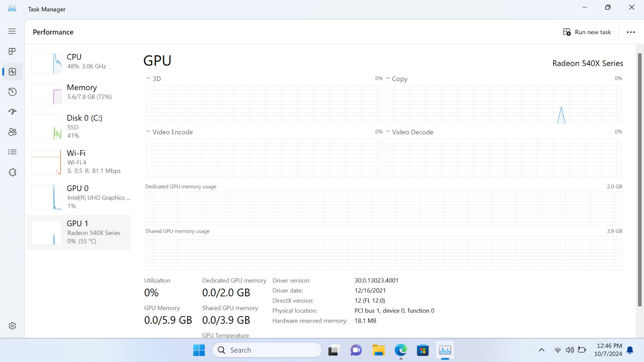Open Task Manager Settings gear
The height and width of the screenshot is (362, 644).
click(12, 326)
